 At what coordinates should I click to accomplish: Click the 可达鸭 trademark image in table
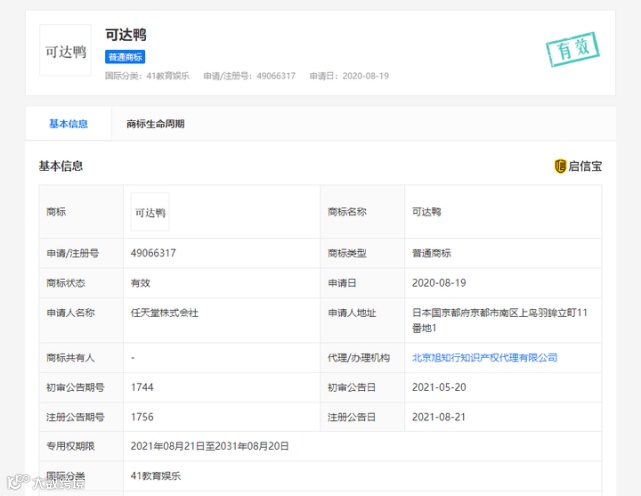150,212
